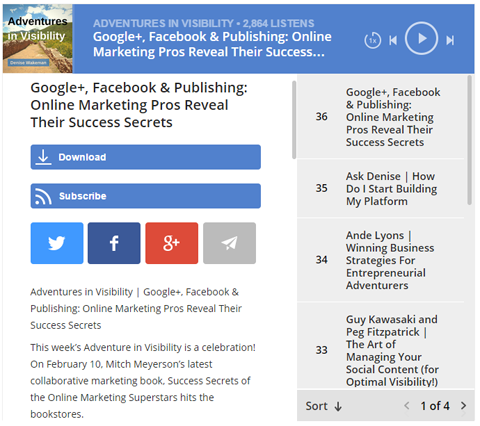
Task: Click the Adventures in Visibility cover art
Action: 38,39
